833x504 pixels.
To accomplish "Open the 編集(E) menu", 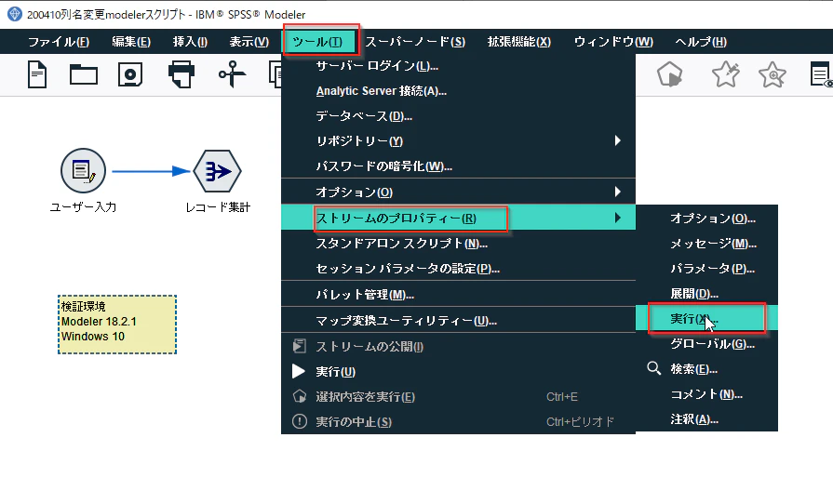I will [131, 42].
